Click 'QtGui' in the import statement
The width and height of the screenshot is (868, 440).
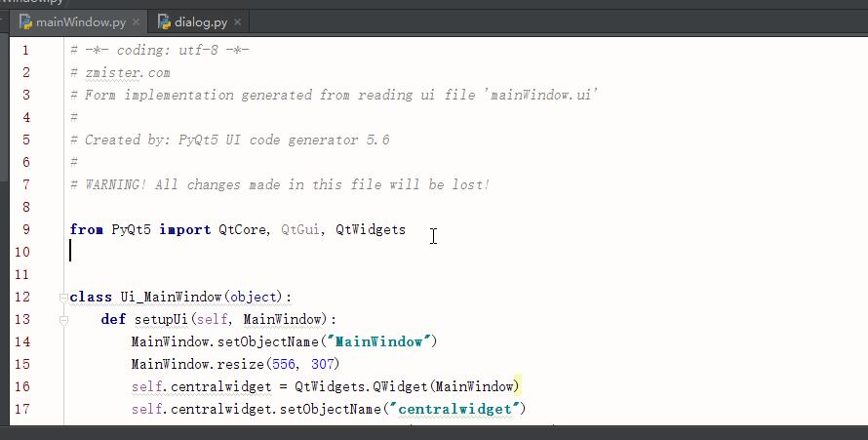click(x=299, y=229)
